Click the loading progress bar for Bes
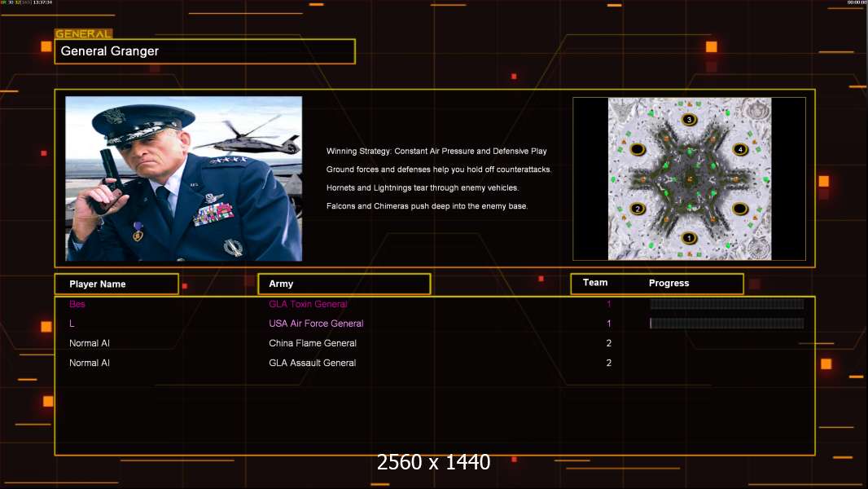Image resolution: width=868 pixels, height=489 pixels. click(x=727, y=303)
